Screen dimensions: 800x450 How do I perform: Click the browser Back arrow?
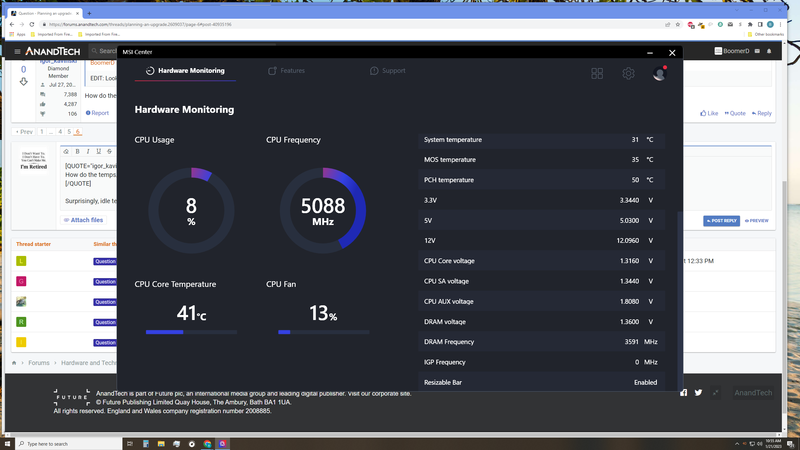pyautogui.click(x=12, y=24)
